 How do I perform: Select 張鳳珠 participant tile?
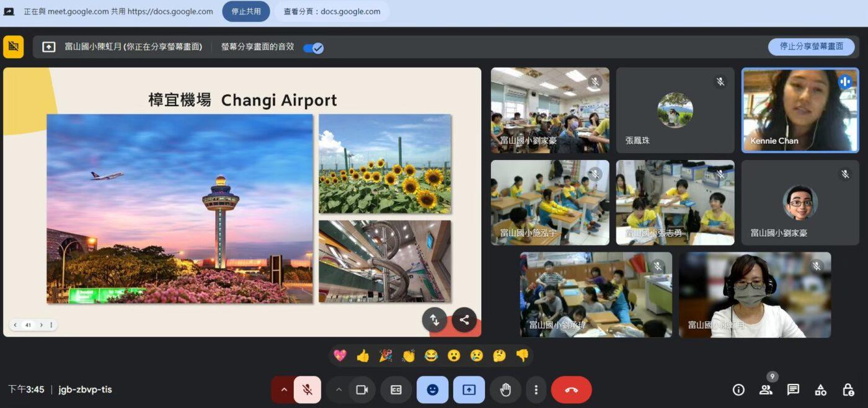click(675, 110)
